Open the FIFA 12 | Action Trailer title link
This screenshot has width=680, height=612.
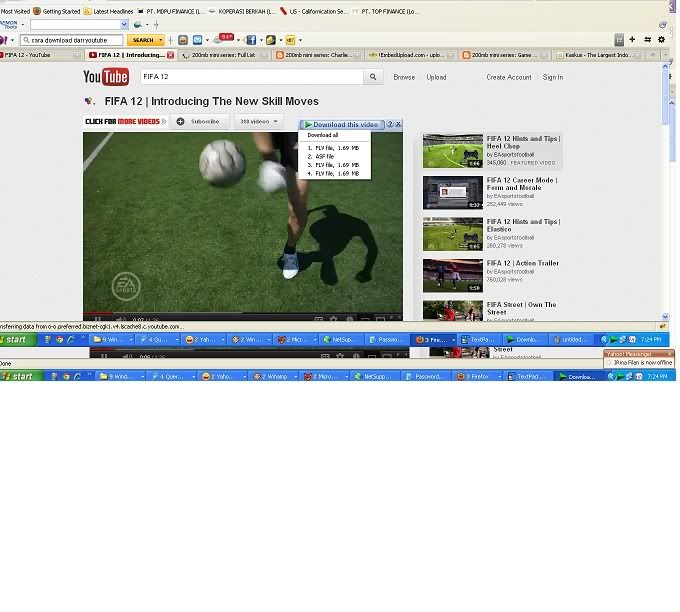[x=523, y=263]
